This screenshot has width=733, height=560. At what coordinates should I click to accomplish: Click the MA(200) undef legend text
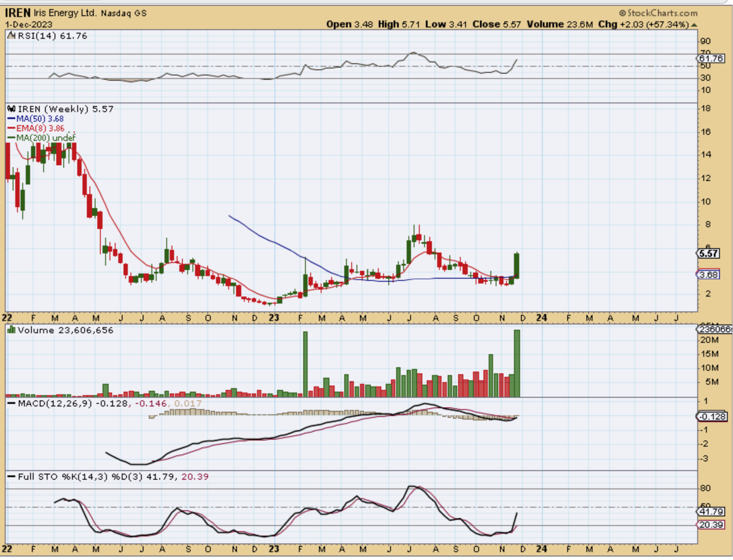pyautogui.click(x=46, y=138)
